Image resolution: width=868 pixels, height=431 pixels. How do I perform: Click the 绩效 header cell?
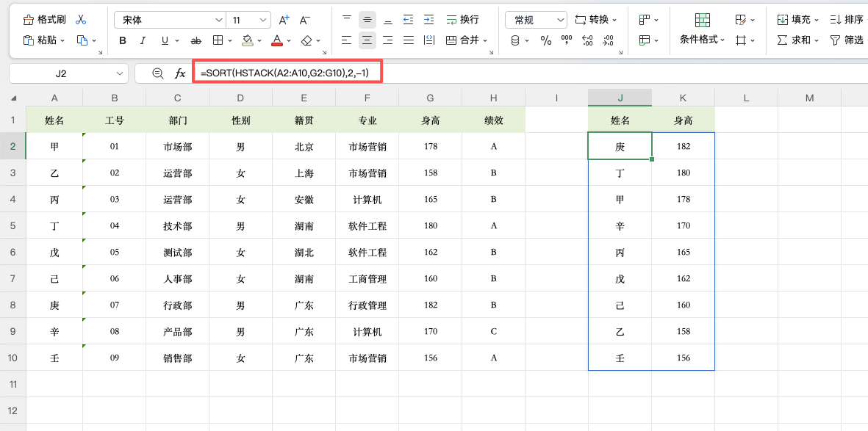(493, 120)
